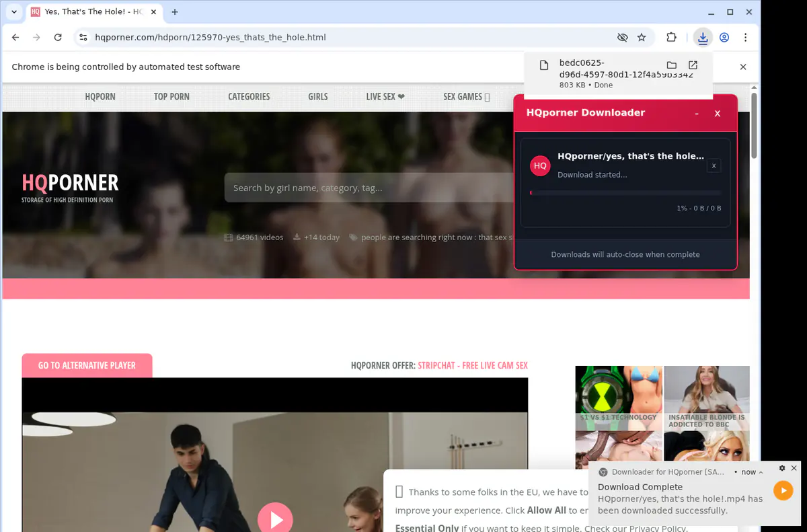Close the HQporner Downloader panel
Viewport: 807px width, 532px height.
coord(718,114)
